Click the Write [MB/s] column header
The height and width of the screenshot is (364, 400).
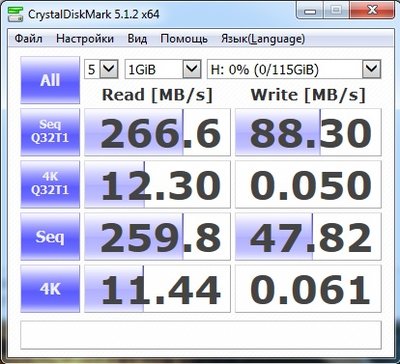click(x=308, y=95)
